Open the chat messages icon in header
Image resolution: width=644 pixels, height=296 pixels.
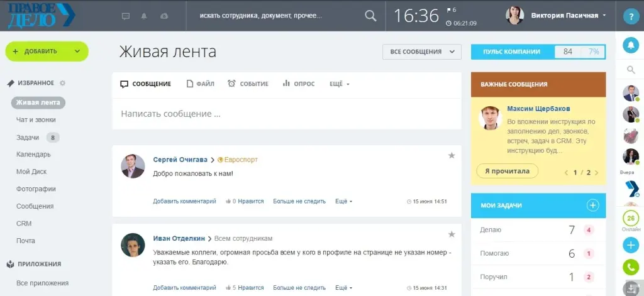126,16
